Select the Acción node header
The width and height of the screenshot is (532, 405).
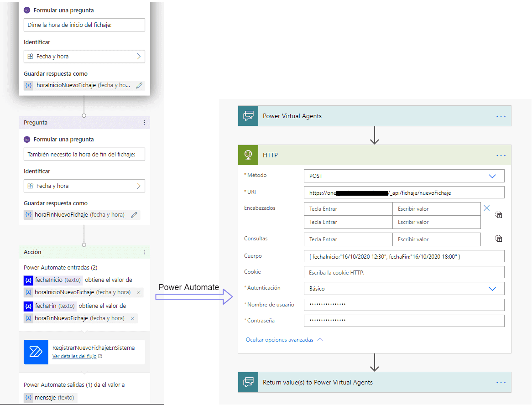84,252
